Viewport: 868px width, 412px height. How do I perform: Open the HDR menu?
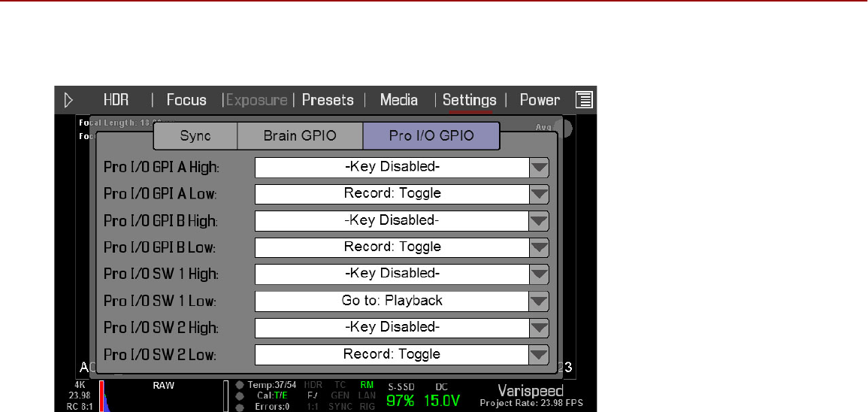(116, 100)
